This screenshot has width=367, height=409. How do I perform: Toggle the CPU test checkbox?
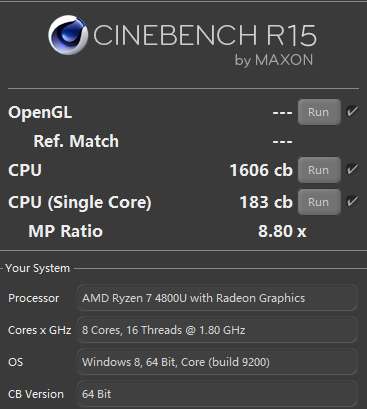352,169
